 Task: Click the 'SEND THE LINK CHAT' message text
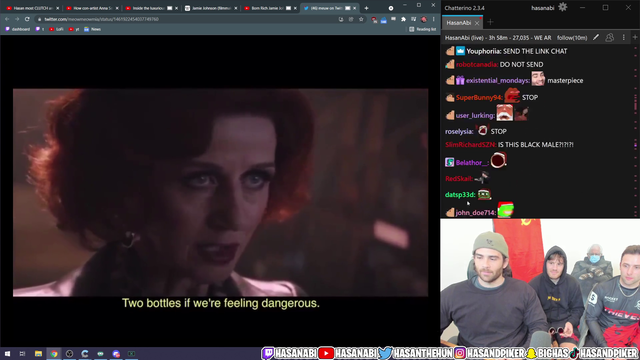535,51
